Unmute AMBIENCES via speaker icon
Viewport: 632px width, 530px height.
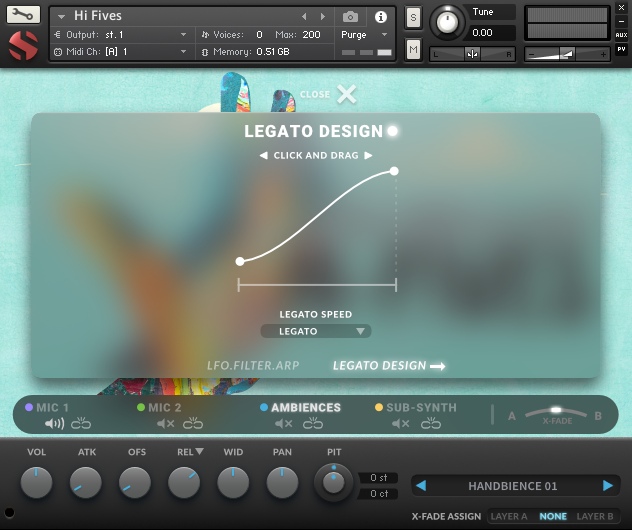click(284, 424)
